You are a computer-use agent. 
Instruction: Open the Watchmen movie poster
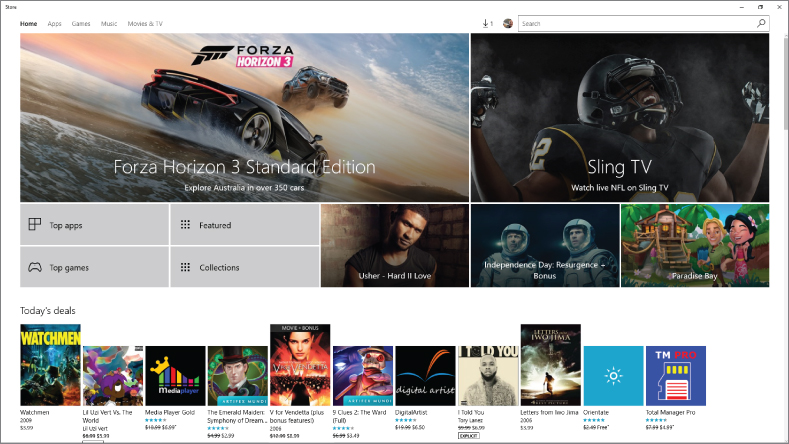[x=50, y=365]
